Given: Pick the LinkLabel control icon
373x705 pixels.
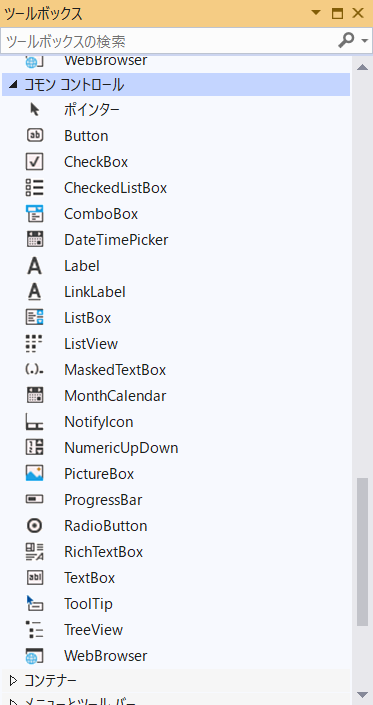Looking at the screenshot, I should 35,292.
